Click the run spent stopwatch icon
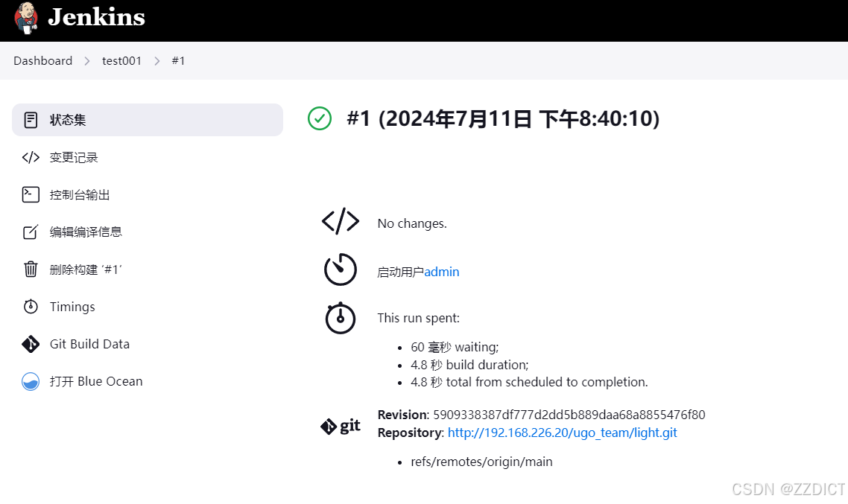The width and height of the screenshot is (848, 504). (341, 318)
